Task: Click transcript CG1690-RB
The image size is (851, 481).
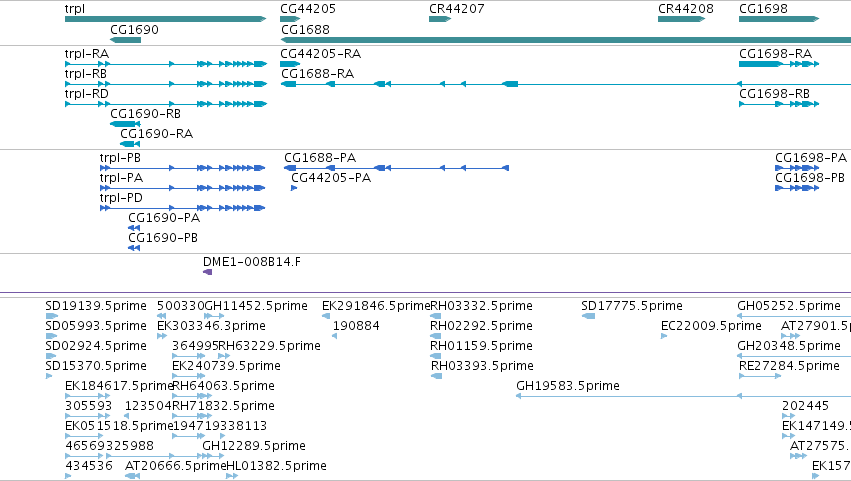Action: click(125, 124)
